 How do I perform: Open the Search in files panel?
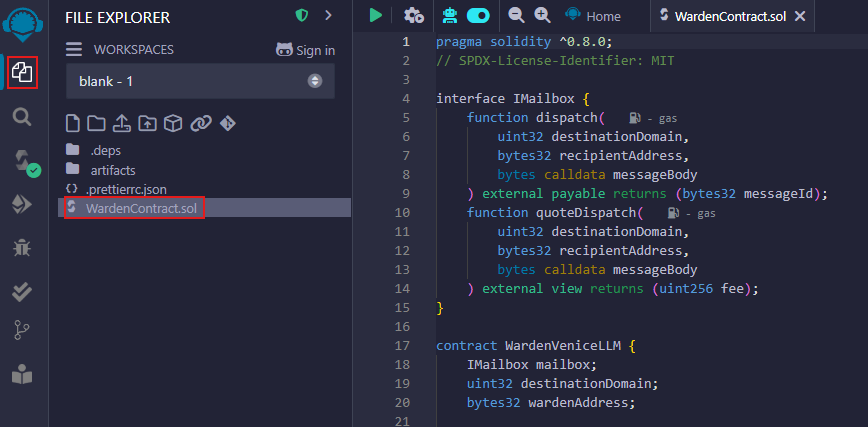coord(22,116)
